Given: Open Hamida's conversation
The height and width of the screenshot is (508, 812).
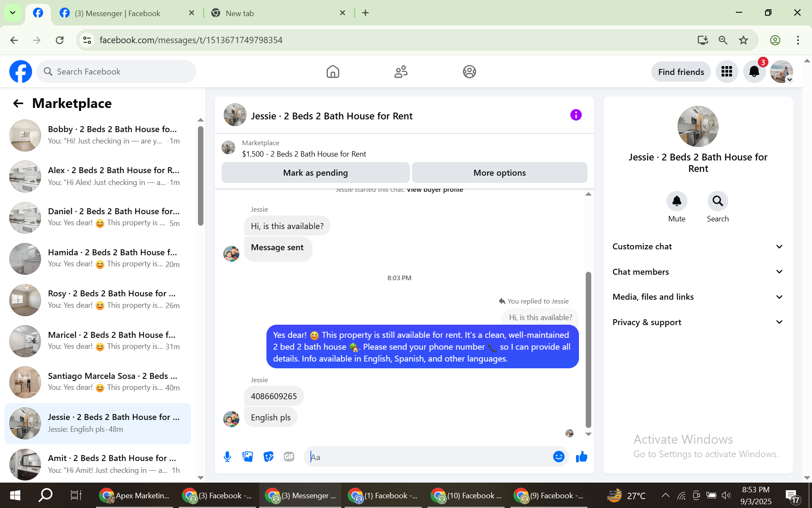Looking at the screenshot, I should point(98,258).
